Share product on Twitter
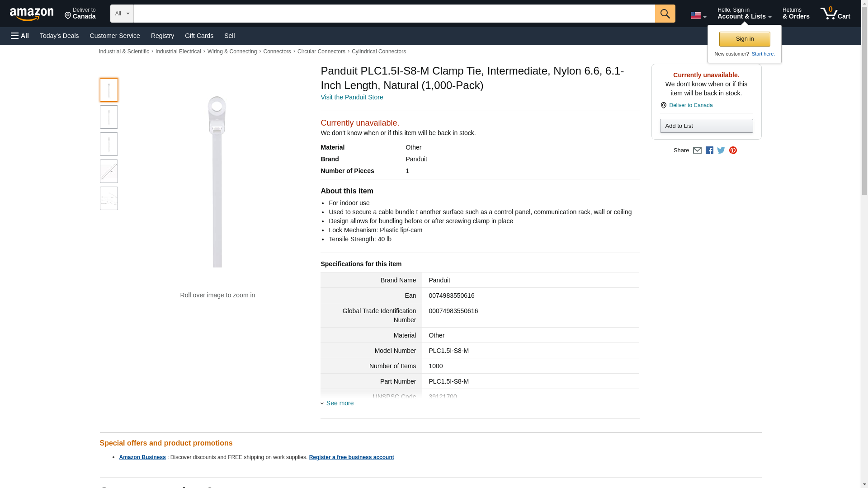Image resolution: width=868 pixels, height=488 pixels. (x=721, y=150)
